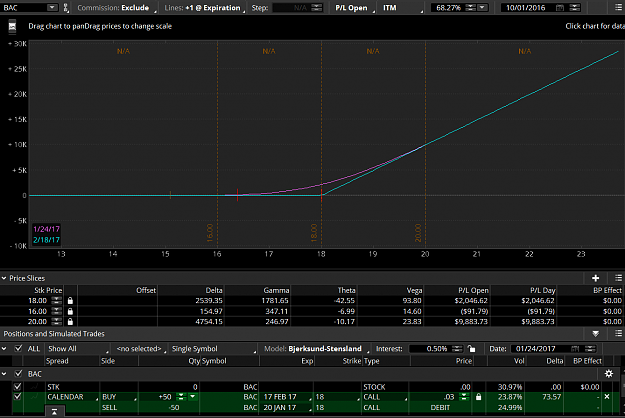Open the calendar icon beside 10/01/2016
Image resolution: width=625 pixels, height=418 pixels.
(x=560, y=8)
